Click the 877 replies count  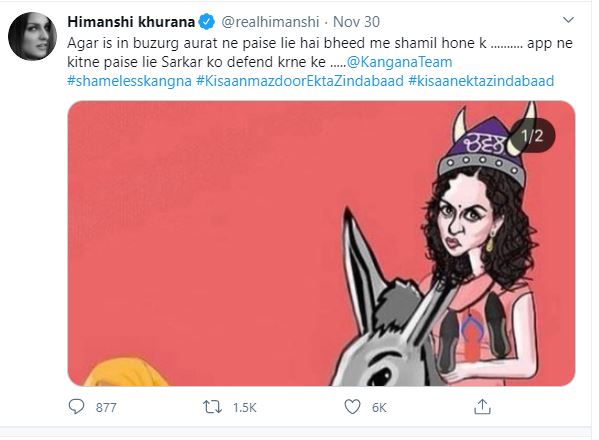106,408
